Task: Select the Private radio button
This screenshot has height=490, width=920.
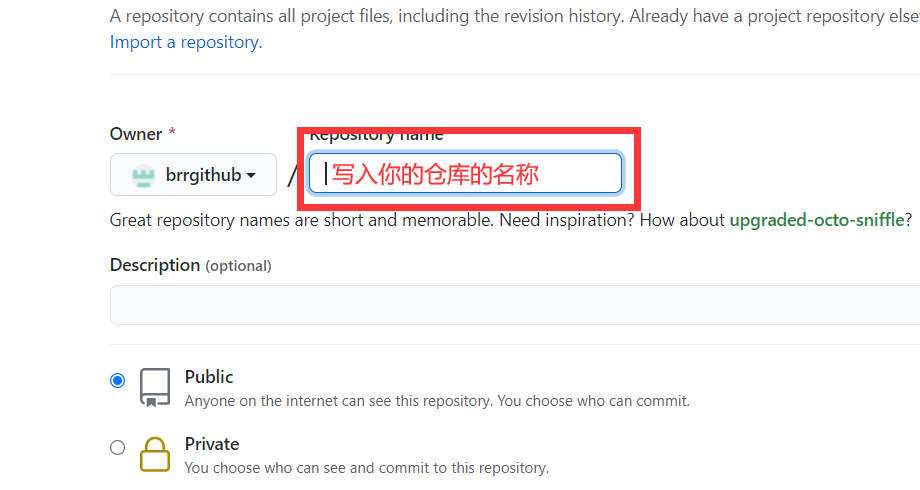Action: 117,448
